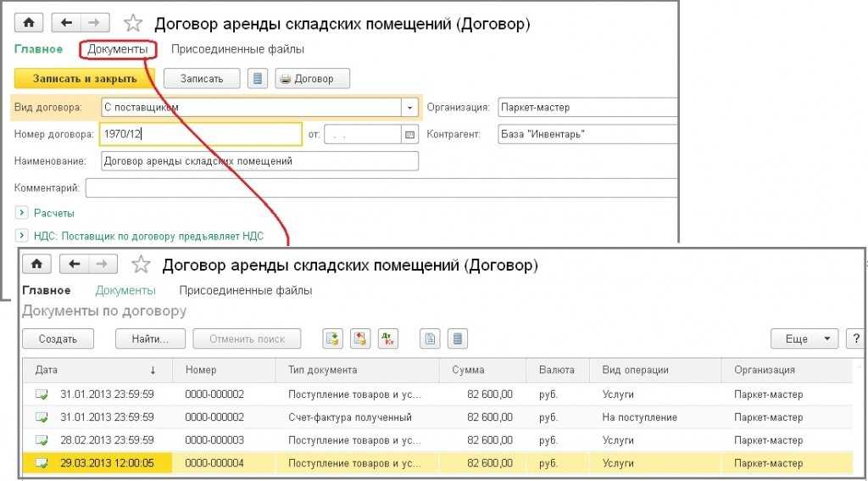
Task: Click the Дт/Кт postings icon in the toolbar
Action: point(388,338)
